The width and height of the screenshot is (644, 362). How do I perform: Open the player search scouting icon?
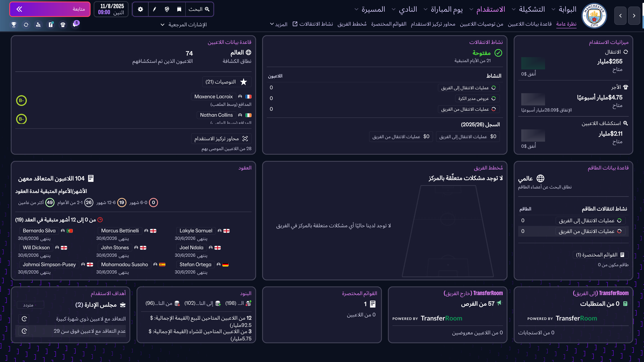pos(38,24)
